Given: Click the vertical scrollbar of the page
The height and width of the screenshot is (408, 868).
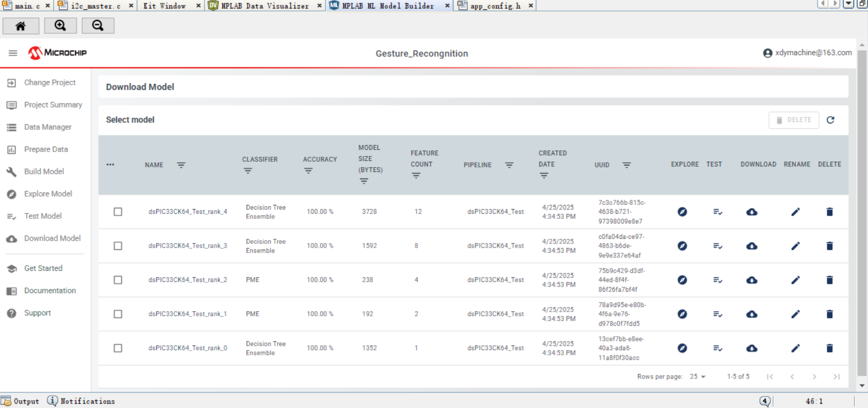Looking at the screenshot, I should (x=862, y=213).
